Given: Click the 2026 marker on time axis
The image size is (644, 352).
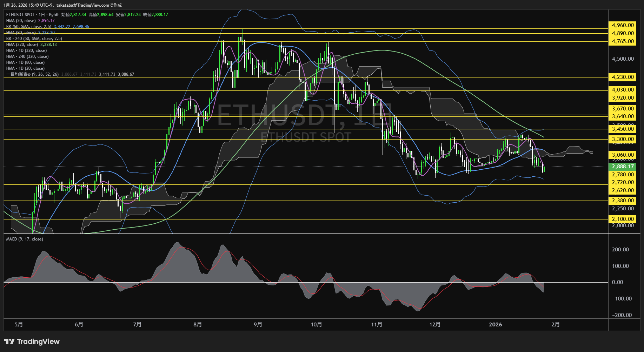Looking at the screenshot, I should coord(495,325).
